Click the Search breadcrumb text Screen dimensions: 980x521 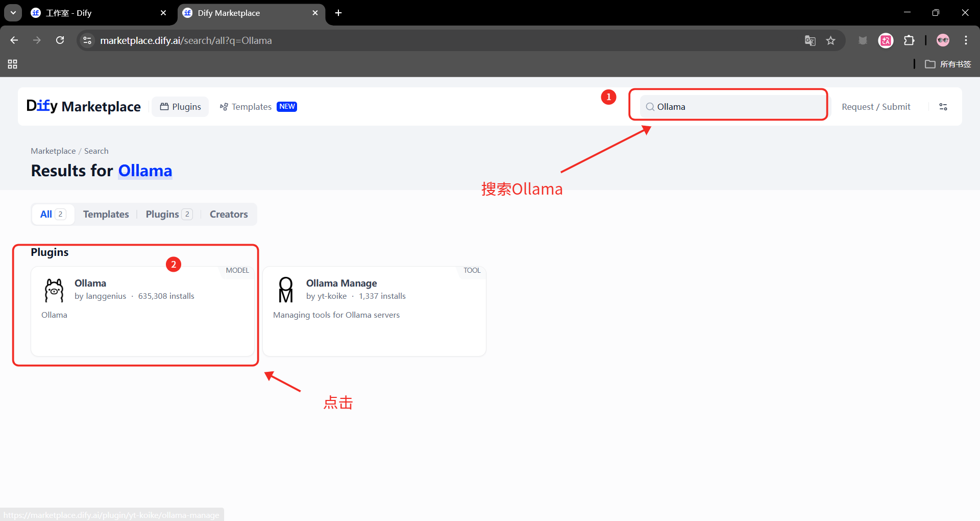click(x=96, y=151)
